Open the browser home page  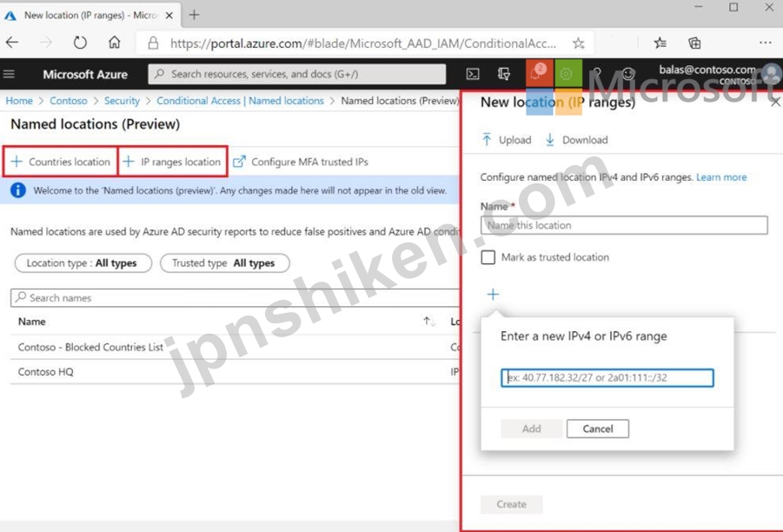pyautogui.click(x=115, y=43)
